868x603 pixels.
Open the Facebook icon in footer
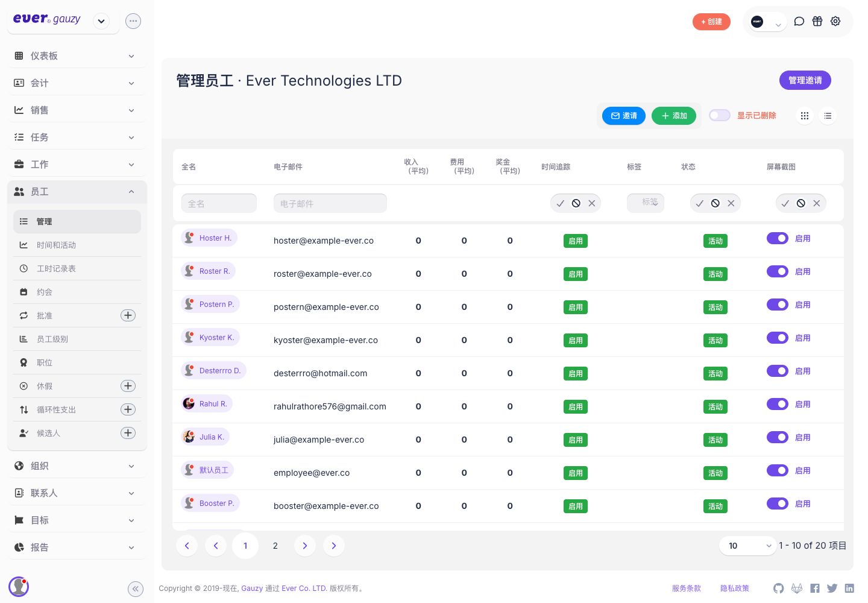pyautogui.click(x=815, y=589)
